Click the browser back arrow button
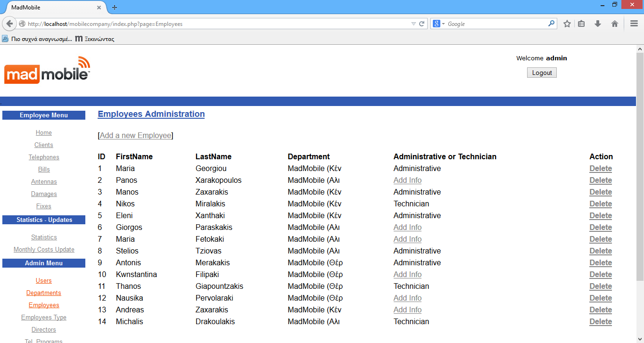This screenshot has width=644, height=343. pyautogui.click(x=9, y=24)
